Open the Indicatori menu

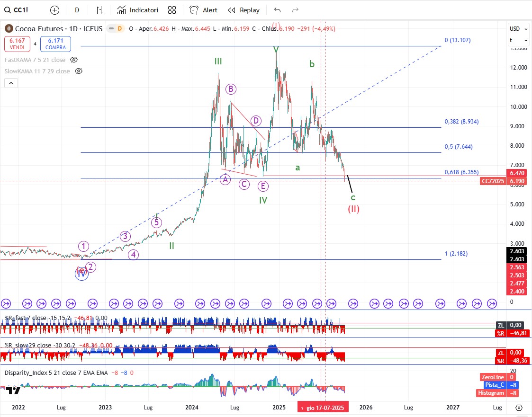138,10
